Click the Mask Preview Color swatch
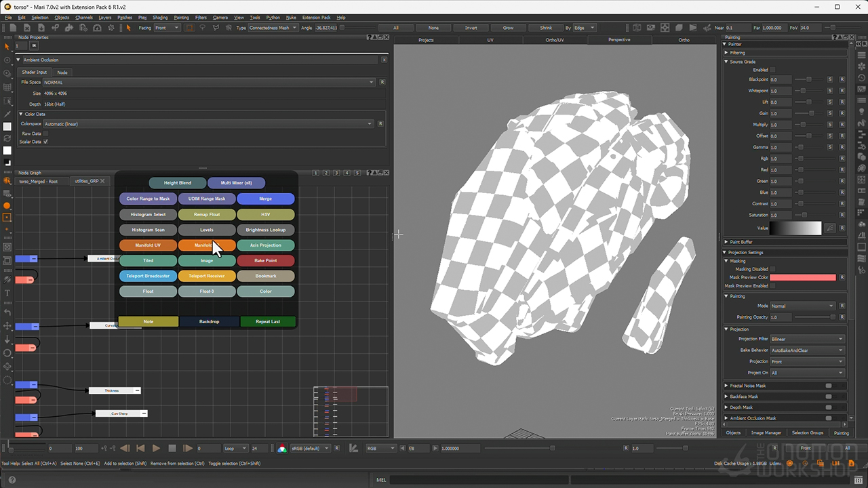 click(802, 277)
